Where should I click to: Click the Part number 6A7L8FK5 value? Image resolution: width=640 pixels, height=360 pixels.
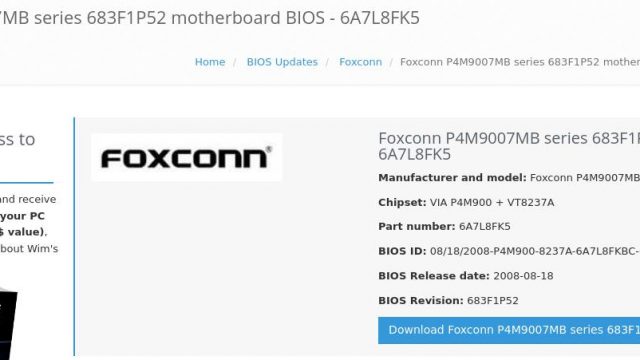pos(484,227)
